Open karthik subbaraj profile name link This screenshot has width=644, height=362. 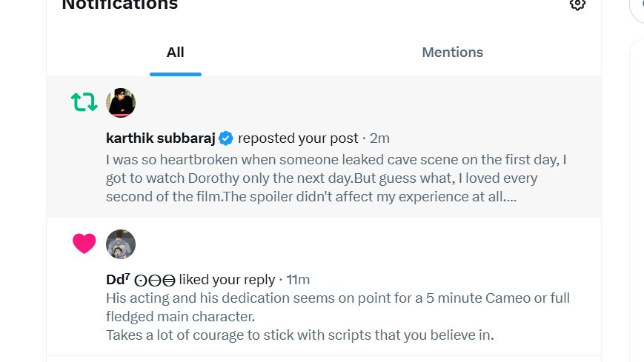[x=161, y=138]
